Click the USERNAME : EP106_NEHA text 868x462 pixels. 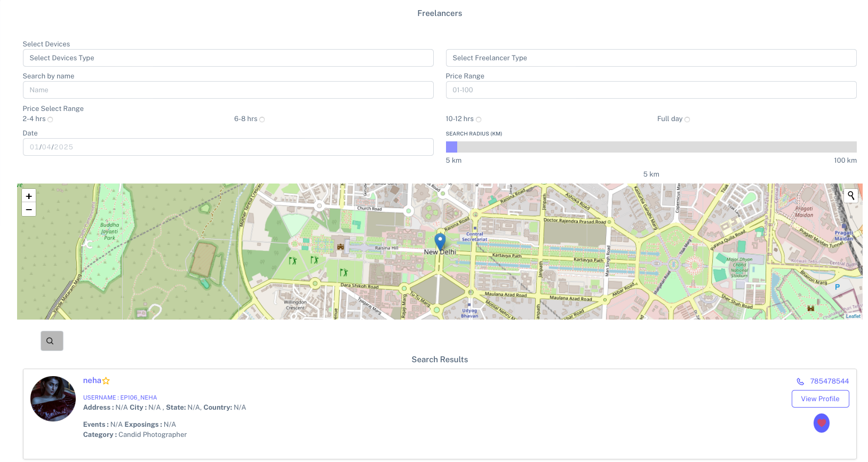(120, 398)
